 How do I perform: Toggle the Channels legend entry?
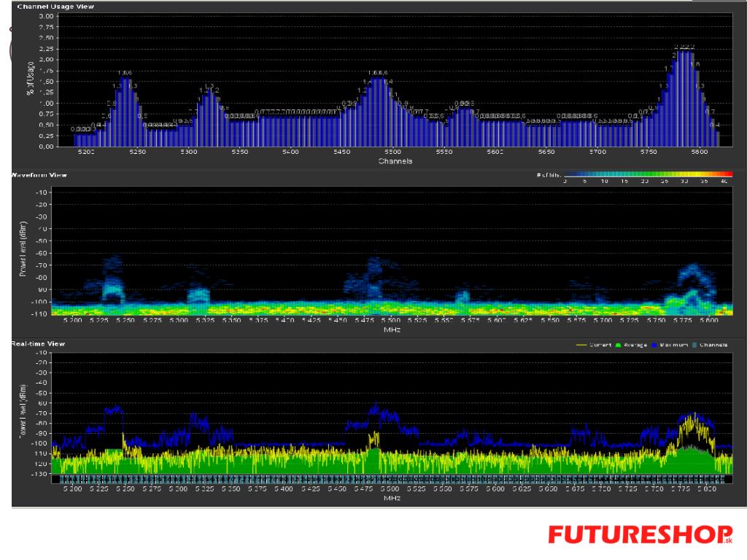tap(710, 345)
